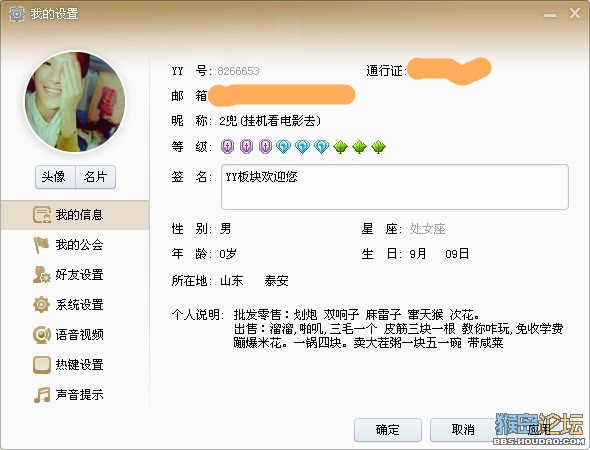Confirm with the 确定 button

click(x=388, y=430)
